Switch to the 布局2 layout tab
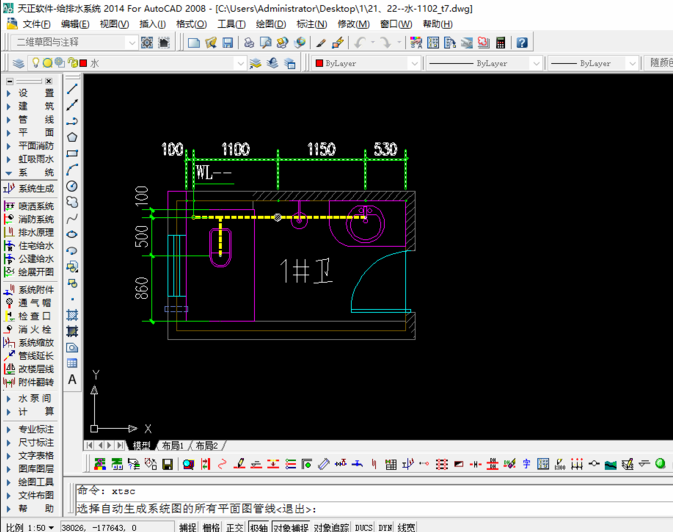 click(x=207, y=446)
